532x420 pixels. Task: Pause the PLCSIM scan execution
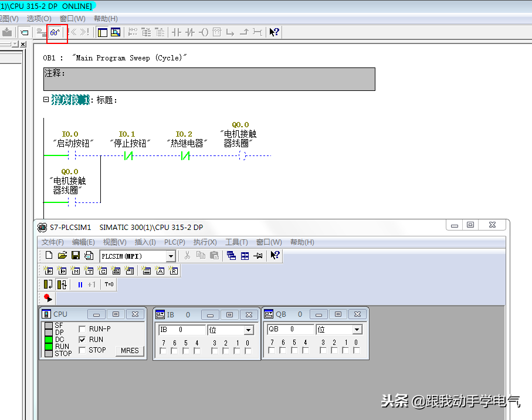tap(80, 284)
